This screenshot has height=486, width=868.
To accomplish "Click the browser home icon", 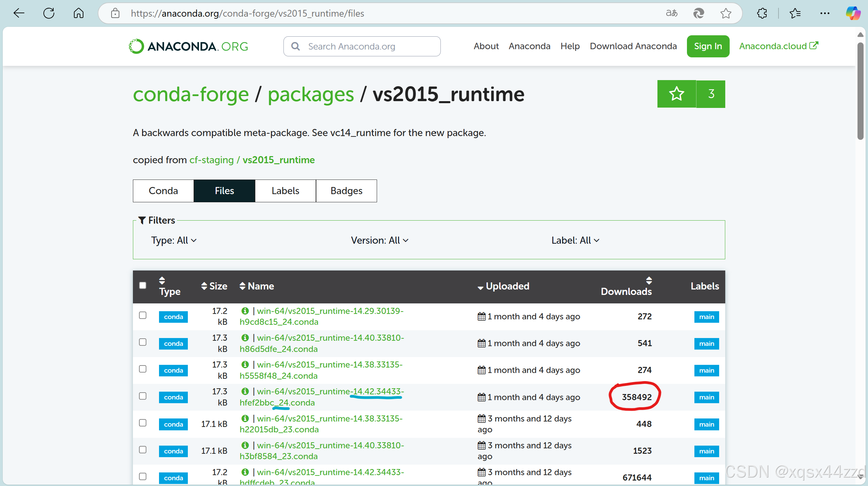I will pyautogui.click(x=78, y=13).
